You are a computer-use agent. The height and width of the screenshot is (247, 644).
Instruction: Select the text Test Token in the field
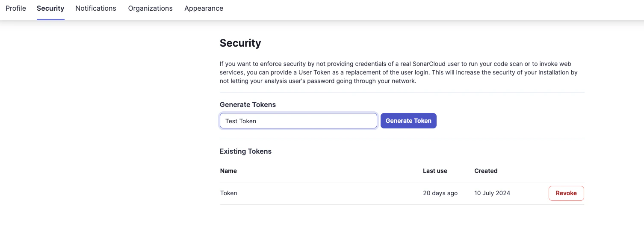(x=240, y=121)
